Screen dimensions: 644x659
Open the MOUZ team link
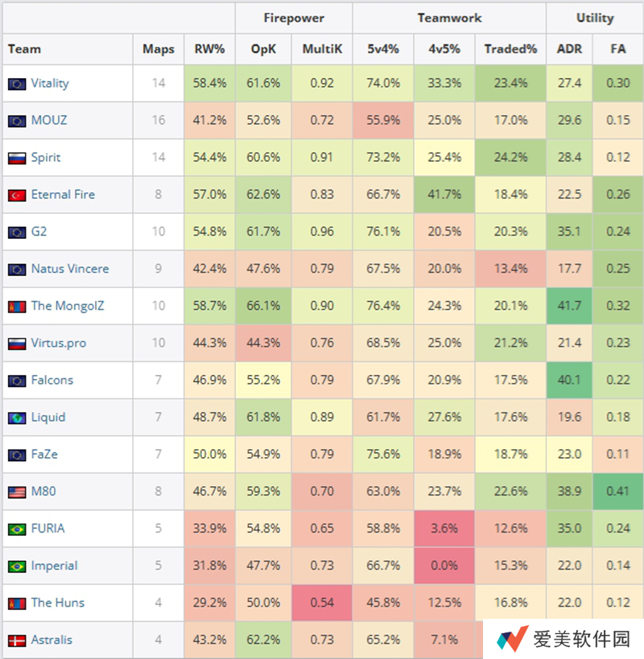click(x=49, y=120)
